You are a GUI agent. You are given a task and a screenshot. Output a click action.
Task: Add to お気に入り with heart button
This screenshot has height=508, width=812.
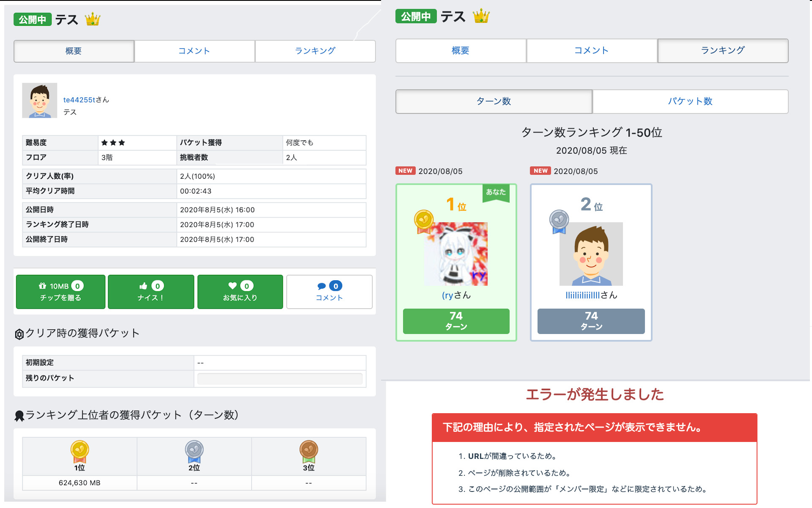240,292
